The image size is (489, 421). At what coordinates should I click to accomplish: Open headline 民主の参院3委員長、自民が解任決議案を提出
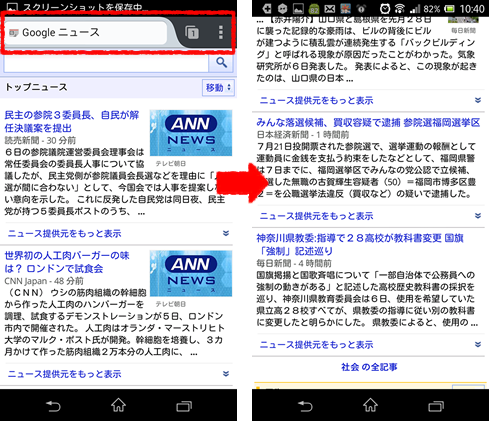click(72, 122)
